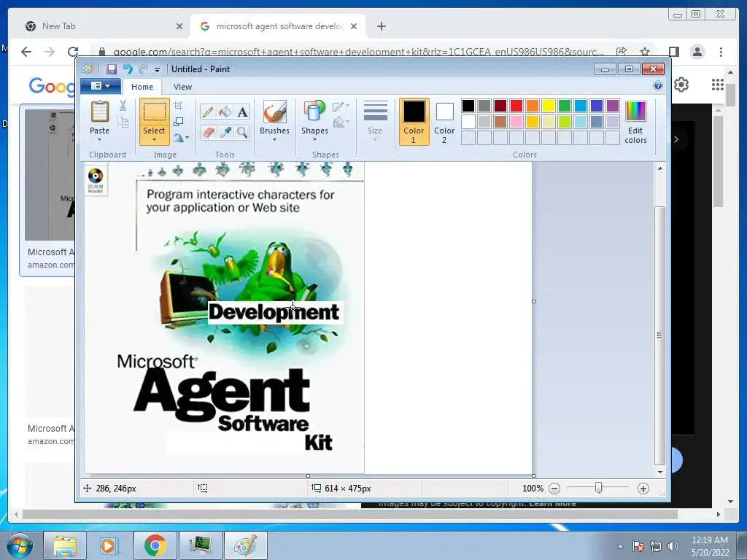Open the Windows Start button
Screen dimensions: 747x560
pos(20,545)
